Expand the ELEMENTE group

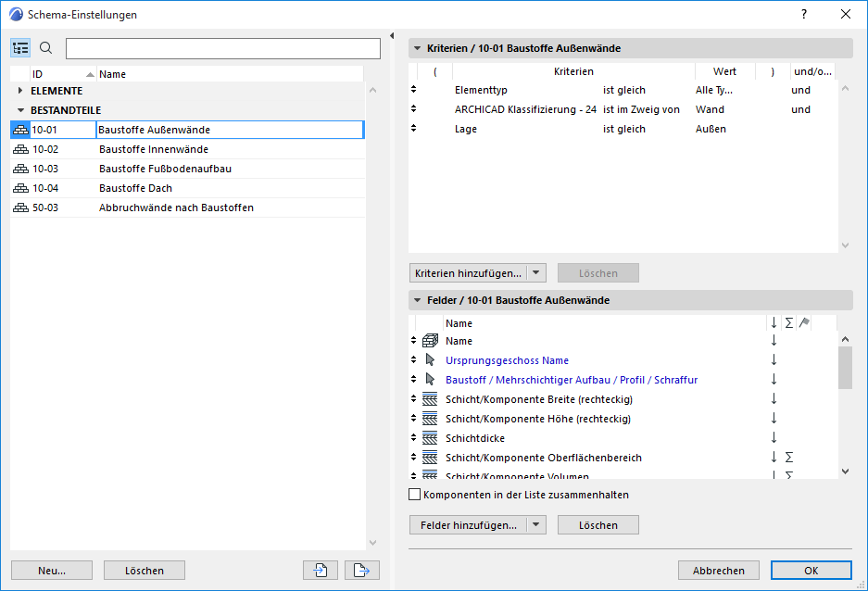click(21, 91)
